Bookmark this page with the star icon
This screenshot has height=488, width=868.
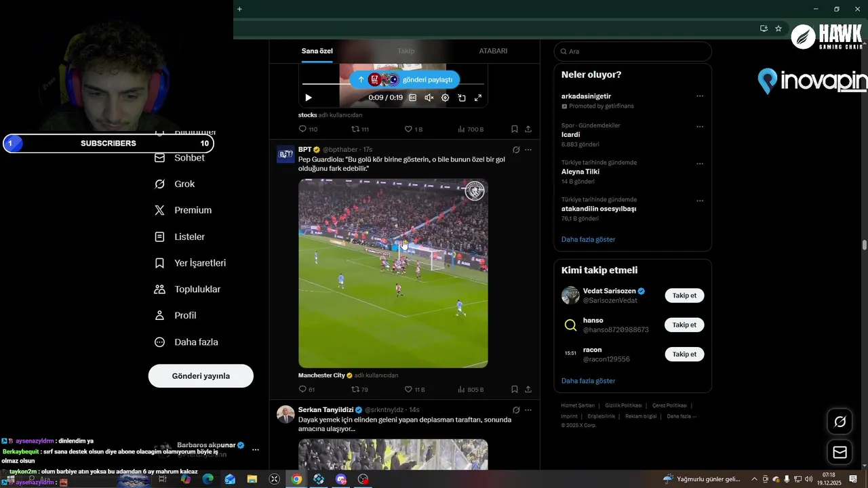click(778, 28)
